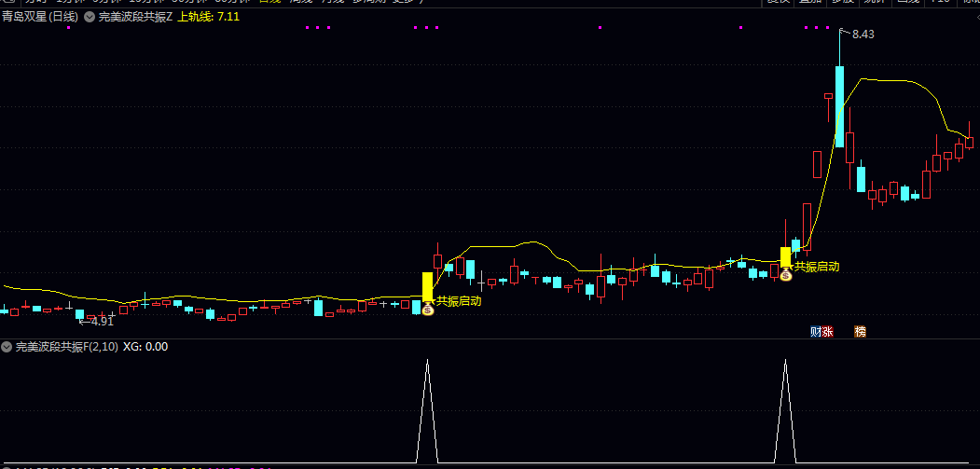Viewport: 980px width, 469px height.
Task: Click the first 共振启动 signal label
Action: [x=459, y=301]
